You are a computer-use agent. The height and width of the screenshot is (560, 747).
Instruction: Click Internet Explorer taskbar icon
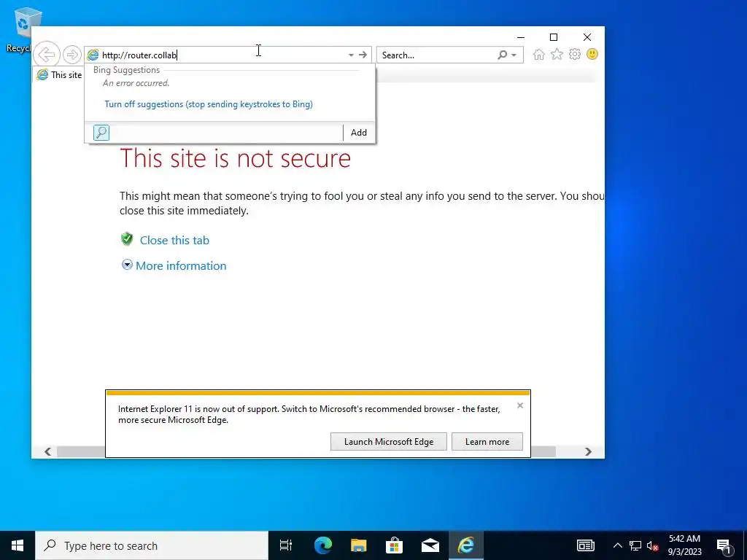pyautogui.click(x=466, y=545)
